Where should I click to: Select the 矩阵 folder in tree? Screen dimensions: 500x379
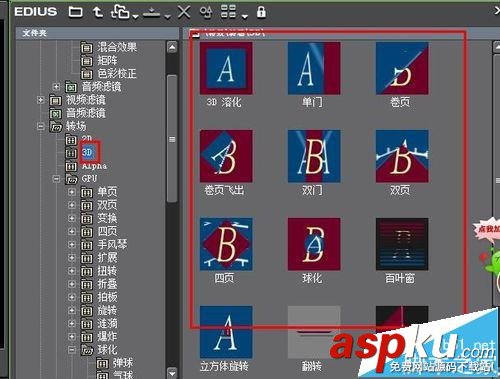click(99, 61)
